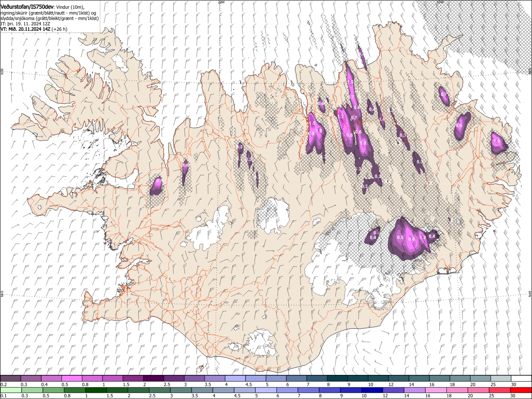The height and width of the screenshot is (399, 532).
Task: Click the 1.0 label on the easternmost snow patch
Action: tap(497, 141)
